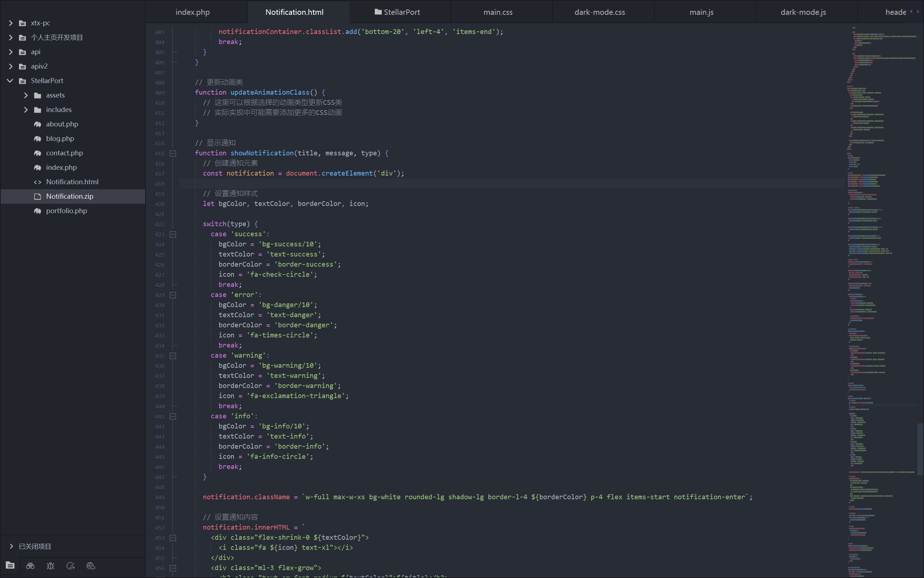The height and width of the screenshot is (578, 924).
Task: Open the project manager folder icon
Action: pos(10,565)
